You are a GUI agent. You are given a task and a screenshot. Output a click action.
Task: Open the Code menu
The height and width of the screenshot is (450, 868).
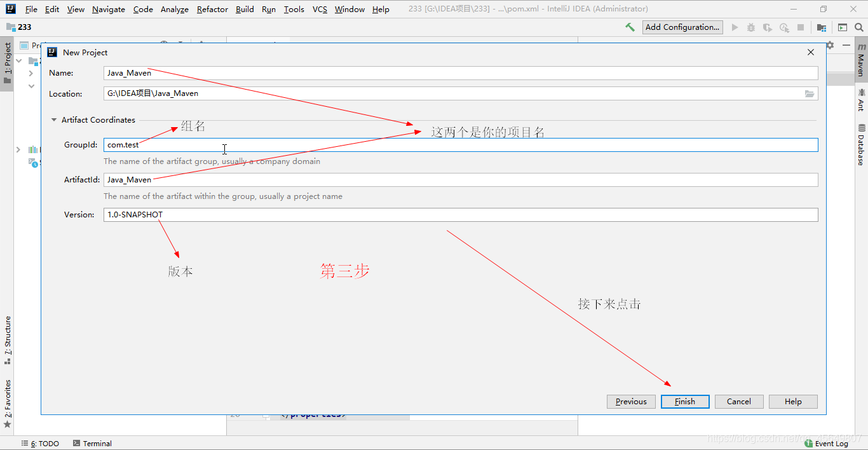(143, 10)
